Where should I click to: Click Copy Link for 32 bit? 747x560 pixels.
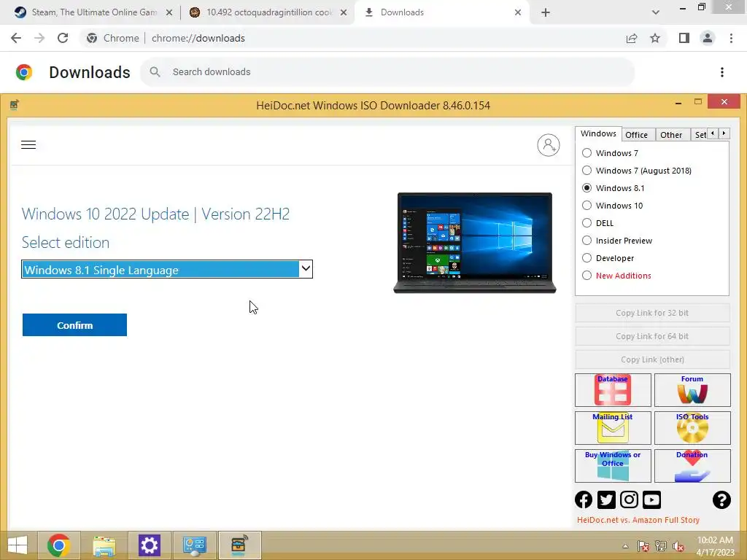(652, 313)
